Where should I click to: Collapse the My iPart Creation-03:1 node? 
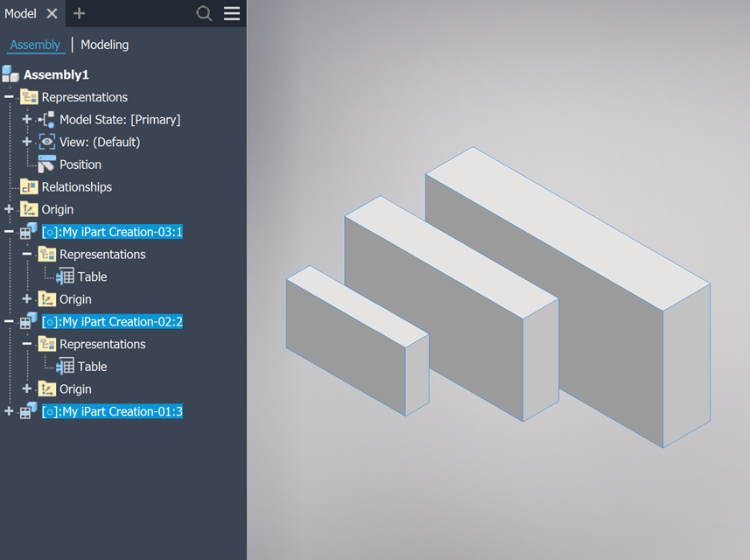pos(10,232)
